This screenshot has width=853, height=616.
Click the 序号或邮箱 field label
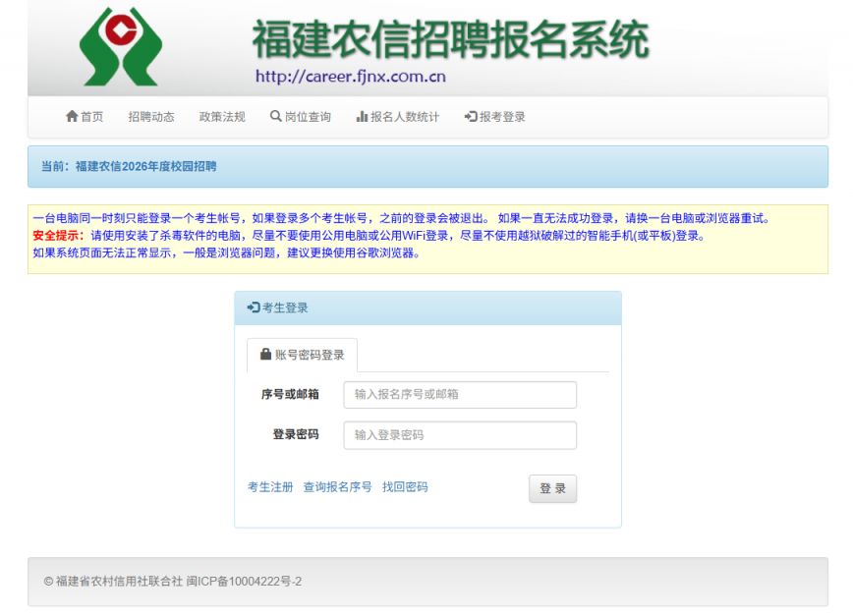(x=290, y=395)
